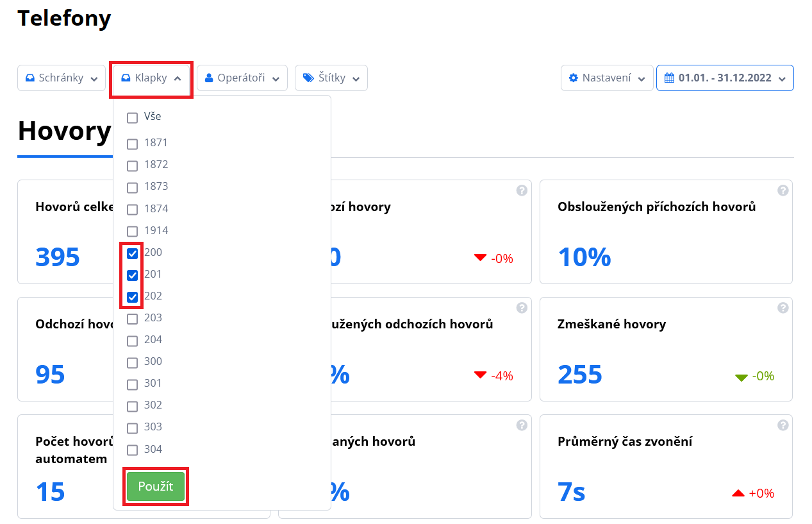Click help icon on Průměrný čas zvonění card
This screenshot has width=812, height=524.
pyautogui.click(x=783, y=425)
